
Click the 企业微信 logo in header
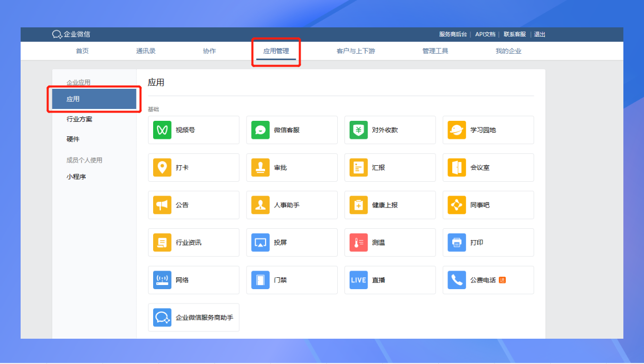(71, 35)
